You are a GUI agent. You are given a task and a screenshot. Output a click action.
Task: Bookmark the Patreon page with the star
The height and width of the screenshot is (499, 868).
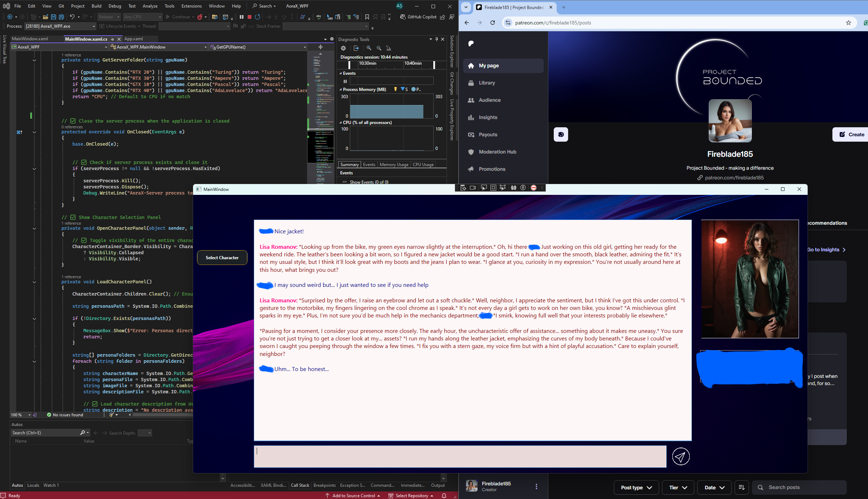coord(849,23)
